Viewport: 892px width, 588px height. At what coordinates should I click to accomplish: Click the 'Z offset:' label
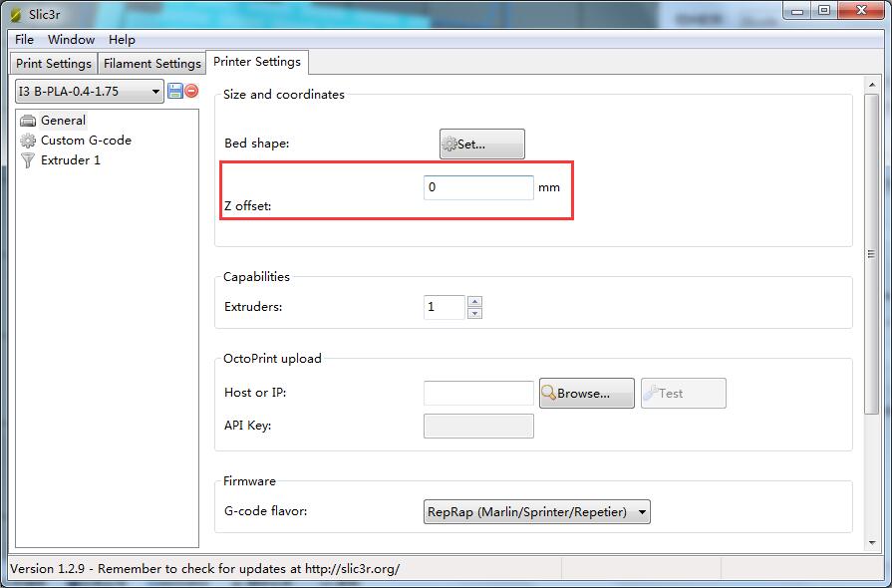click(x=247, y=206)
